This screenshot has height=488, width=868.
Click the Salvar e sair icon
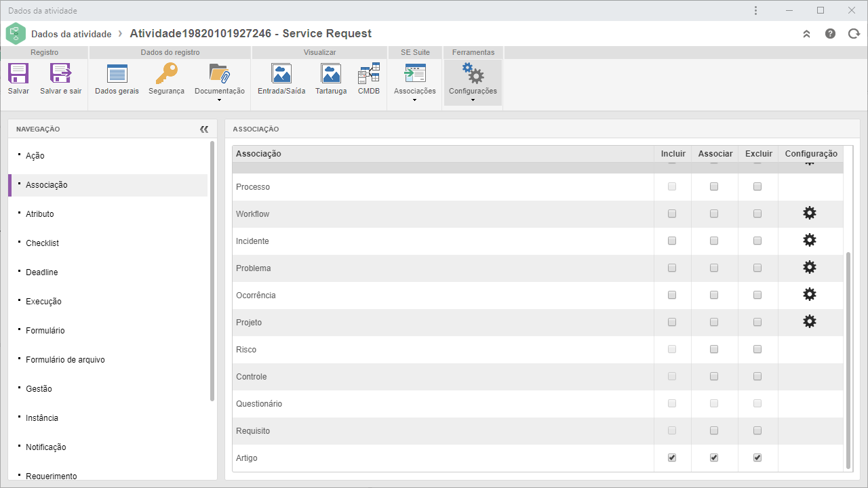click(60, 73)
